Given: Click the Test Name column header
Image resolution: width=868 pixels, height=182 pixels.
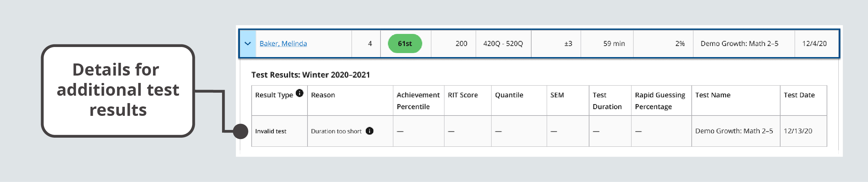Looking at the screenshot, I should (713, 95).
